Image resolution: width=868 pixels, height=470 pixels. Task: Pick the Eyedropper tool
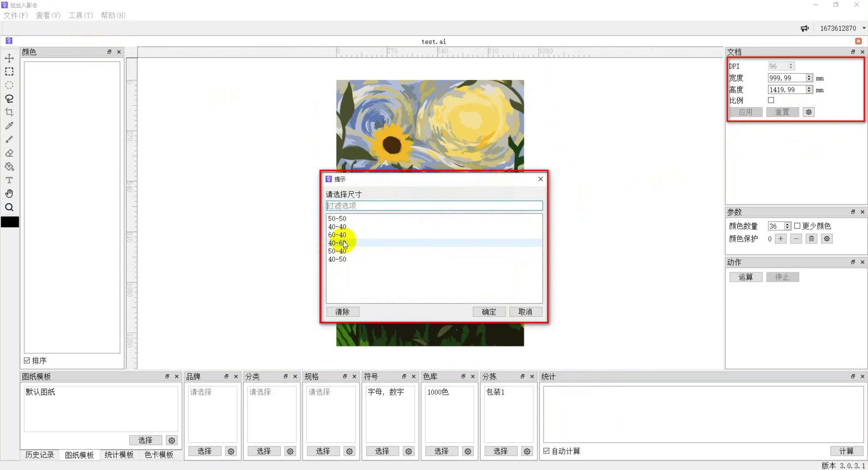[x=9, y=126]
